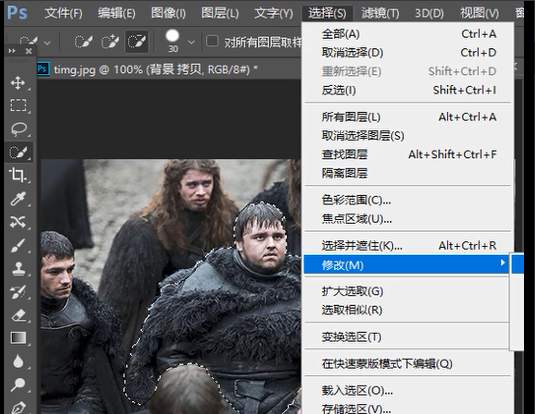Collapse the toolbox with double arrows
This screenshot has height=414, width=535.
coord(12,51)
